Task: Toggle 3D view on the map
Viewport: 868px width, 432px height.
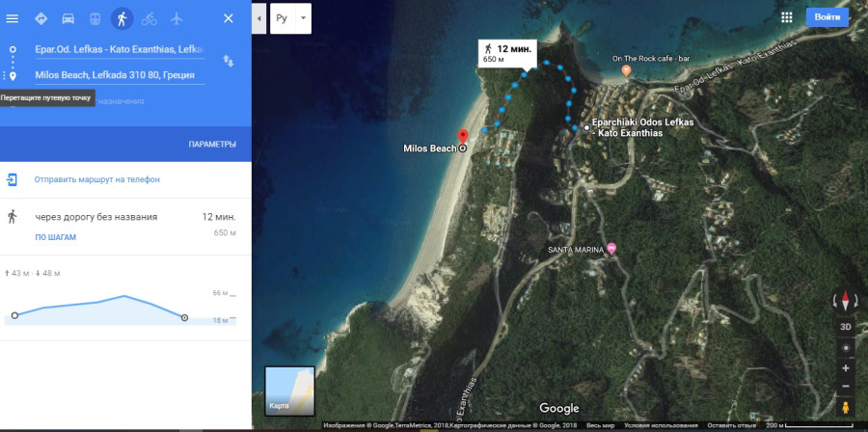Action: tap(846, 327)
